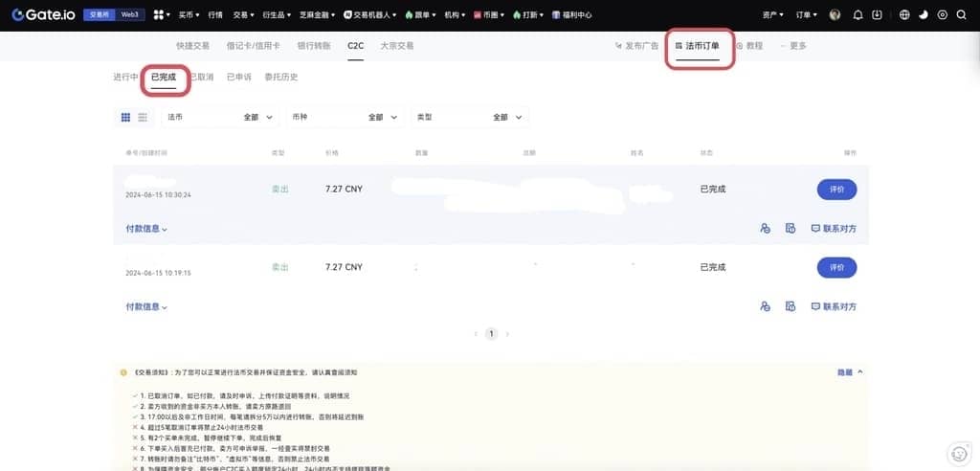Open the 法币订单 link
Viewport: 980px width, 471px height.
pyautogui.click(x=697, y=46)
